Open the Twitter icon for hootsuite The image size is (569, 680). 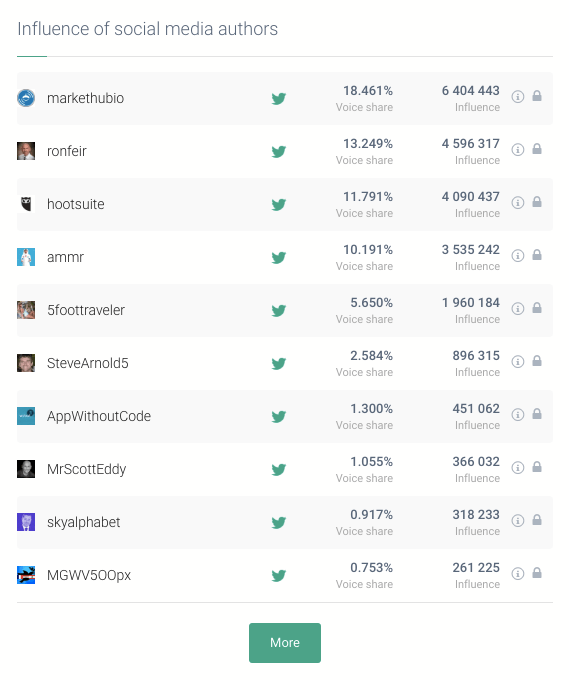[279, 204]
